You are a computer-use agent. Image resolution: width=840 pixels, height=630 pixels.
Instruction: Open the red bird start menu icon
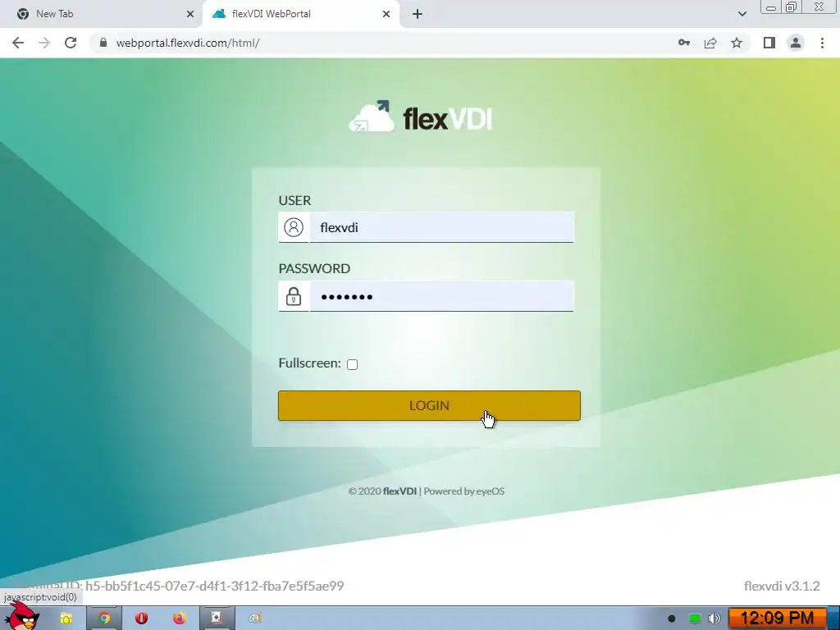[x=21, y=617]
